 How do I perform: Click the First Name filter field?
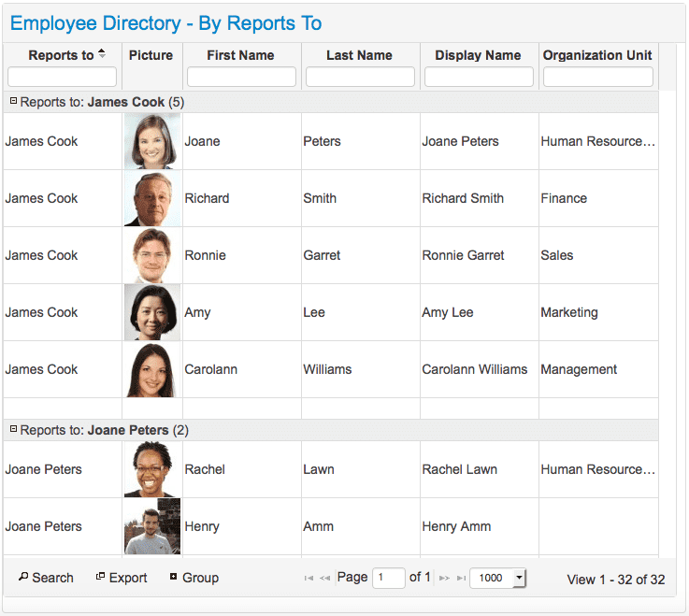pos(242,77)
